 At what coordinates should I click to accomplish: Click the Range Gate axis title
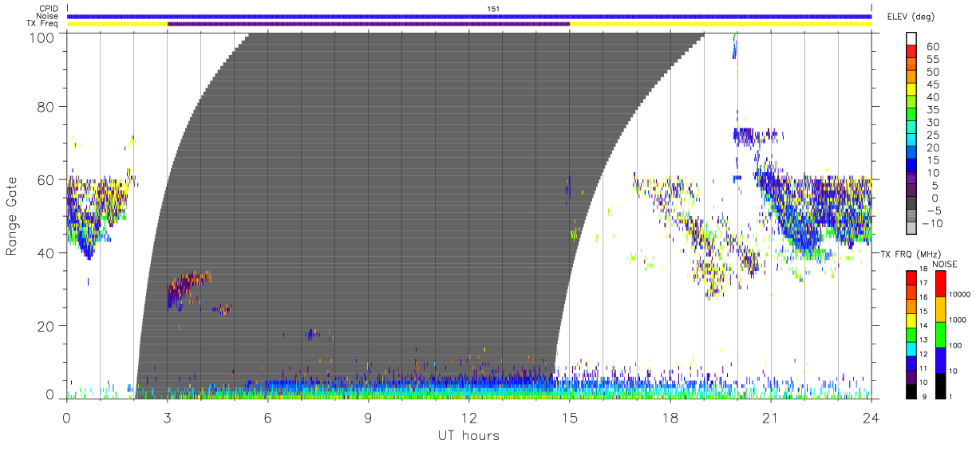point(13,216)
